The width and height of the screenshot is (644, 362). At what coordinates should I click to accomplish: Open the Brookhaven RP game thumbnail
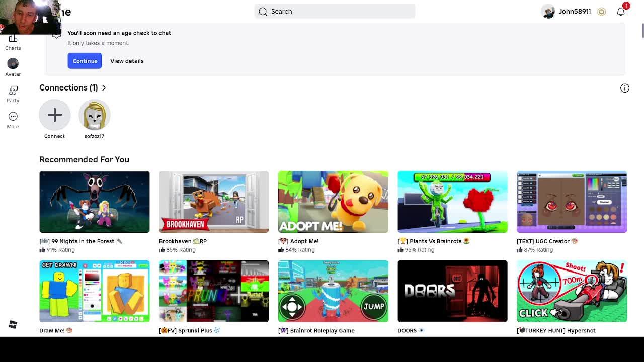pyautogui.click(x=214, y=202)
